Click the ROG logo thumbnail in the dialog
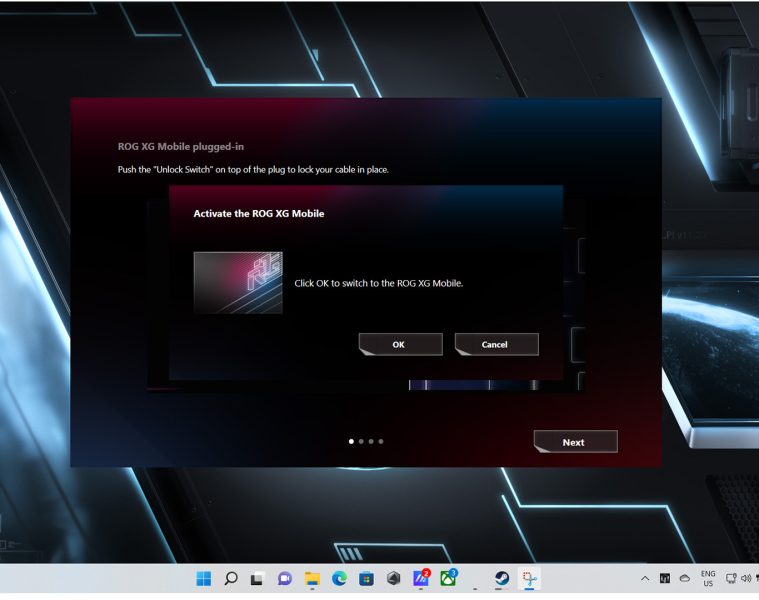The image size is (759, 600). [x=238, y=283]
